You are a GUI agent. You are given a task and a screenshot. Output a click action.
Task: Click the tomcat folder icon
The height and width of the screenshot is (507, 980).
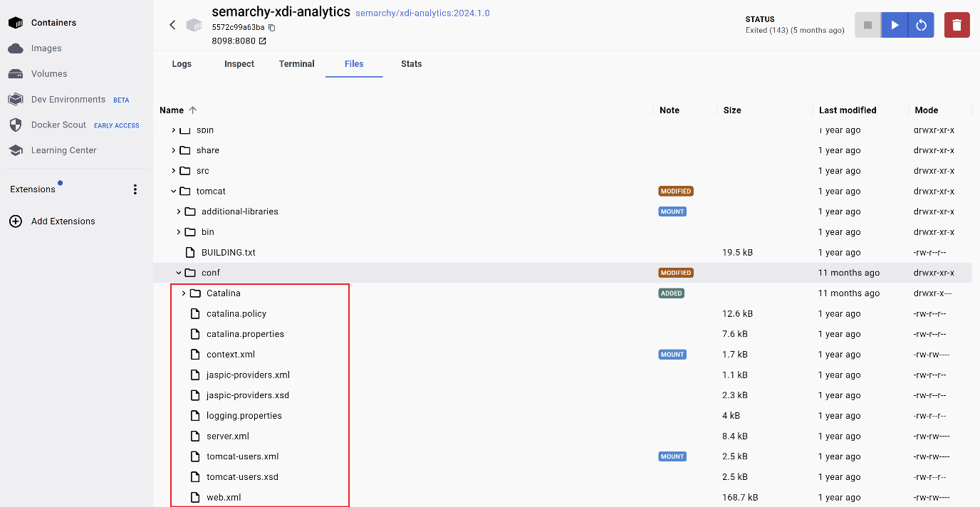coord(185,192)
